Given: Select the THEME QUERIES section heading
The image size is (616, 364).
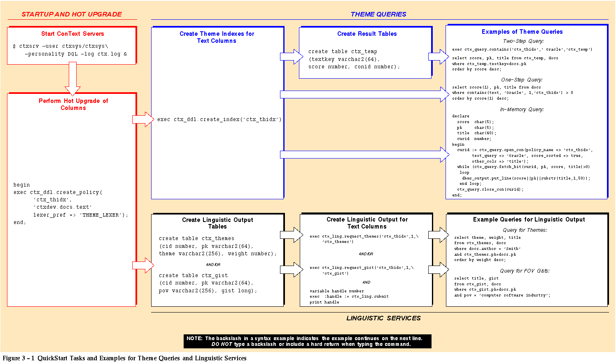Looking at the screenshot, I should click(378, 14).
